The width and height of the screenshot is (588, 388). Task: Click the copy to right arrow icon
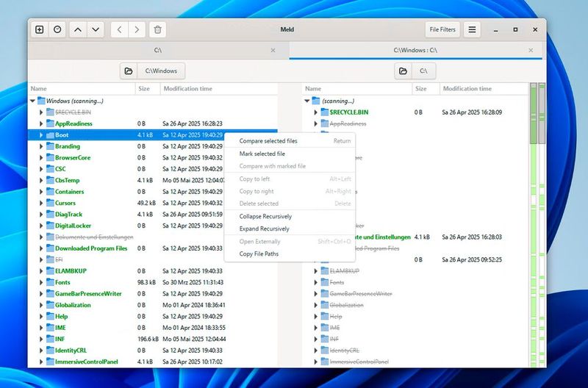(137, 29)
